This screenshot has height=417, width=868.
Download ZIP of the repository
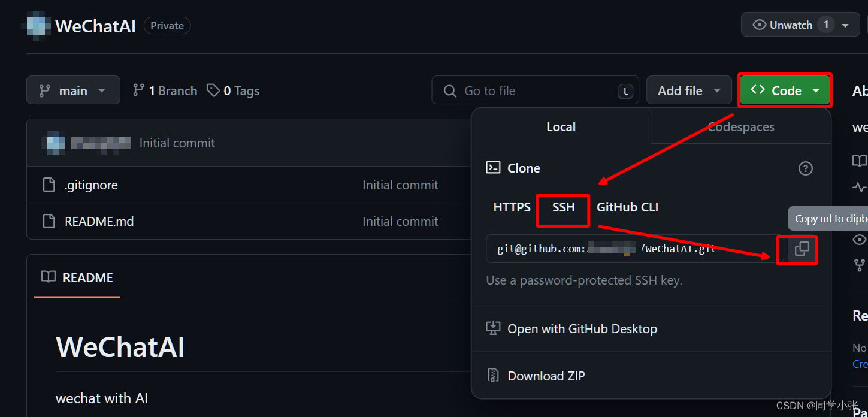(546, 376)
